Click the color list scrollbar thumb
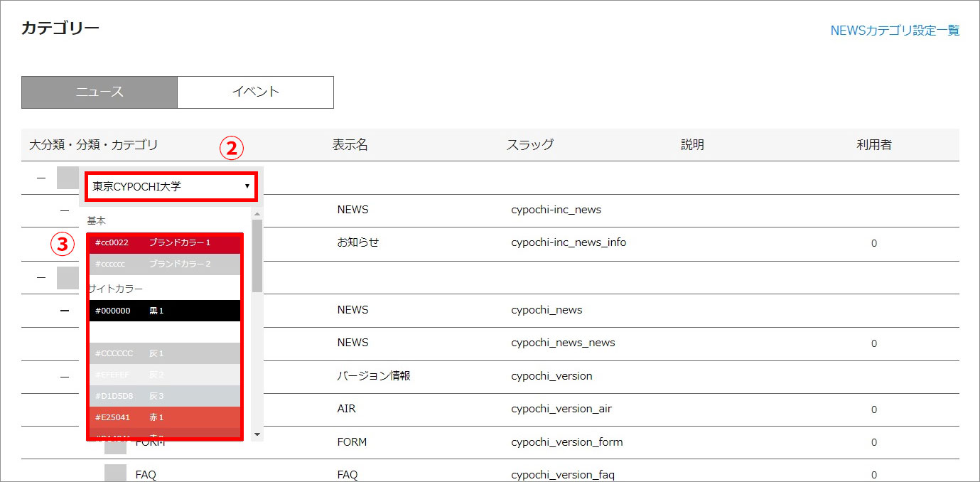This screenshot has width=980, height=482. click(257, 256)
